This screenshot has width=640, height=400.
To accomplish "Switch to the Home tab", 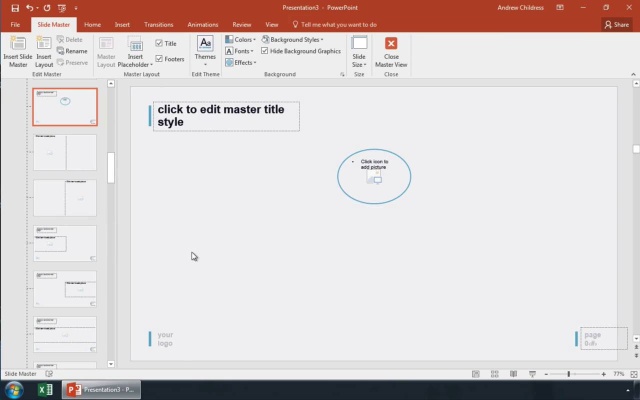I will (x=92, y=24).
